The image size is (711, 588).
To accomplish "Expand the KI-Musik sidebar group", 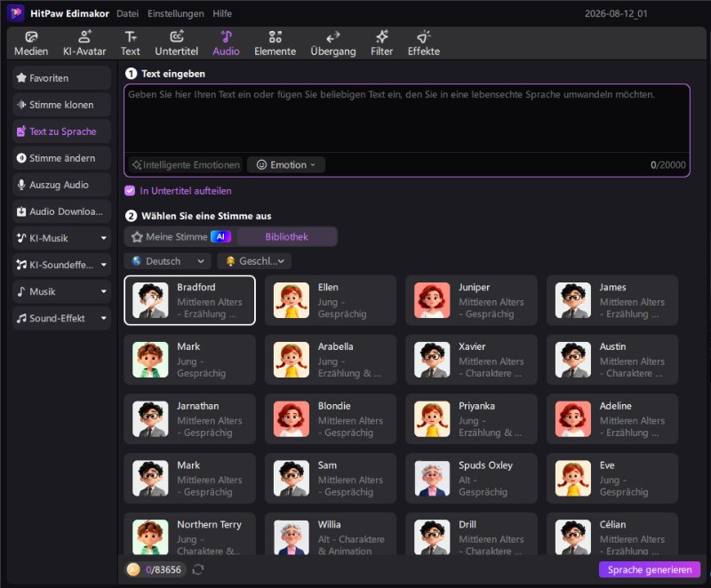I will (x=61, y=238).
